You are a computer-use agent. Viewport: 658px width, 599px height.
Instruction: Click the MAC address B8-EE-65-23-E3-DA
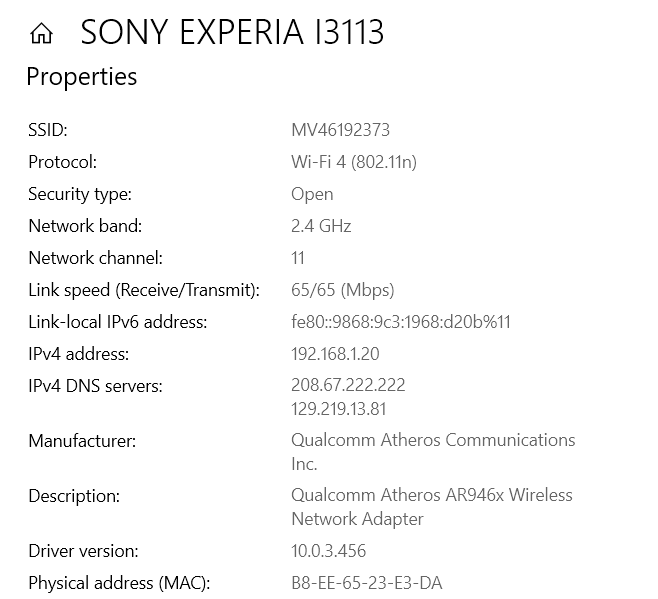[366, 583]
